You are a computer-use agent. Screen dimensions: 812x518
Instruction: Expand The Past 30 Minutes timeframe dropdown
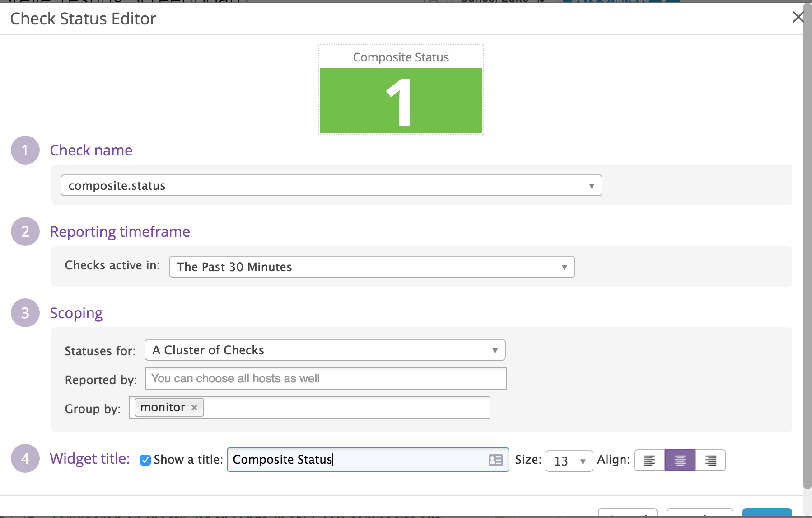coord(372,267)
